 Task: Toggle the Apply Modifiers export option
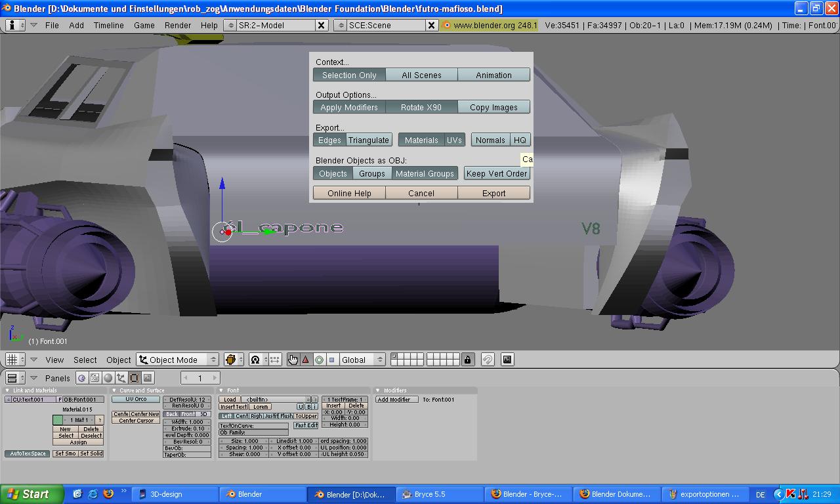(348, 108)
